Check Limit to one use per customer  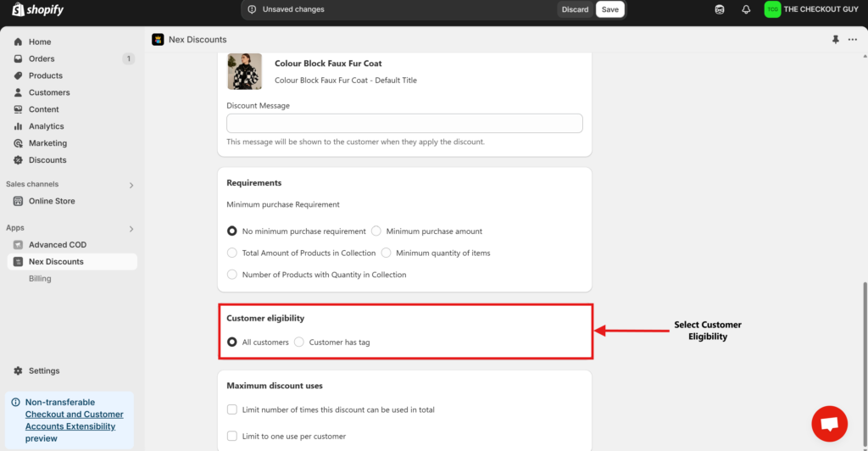pos(232,436)
